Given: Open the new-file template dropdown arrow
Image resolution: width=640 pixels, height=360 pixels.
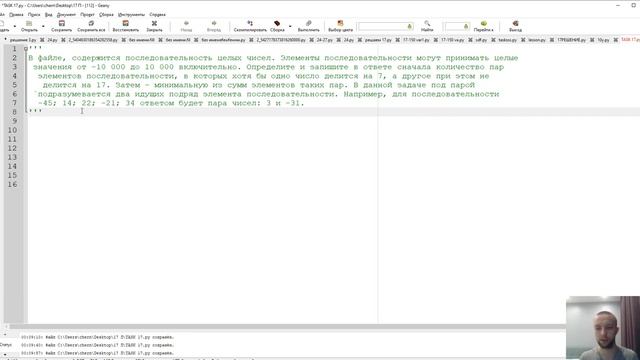Looking at the screenshot, I should 15,27.
